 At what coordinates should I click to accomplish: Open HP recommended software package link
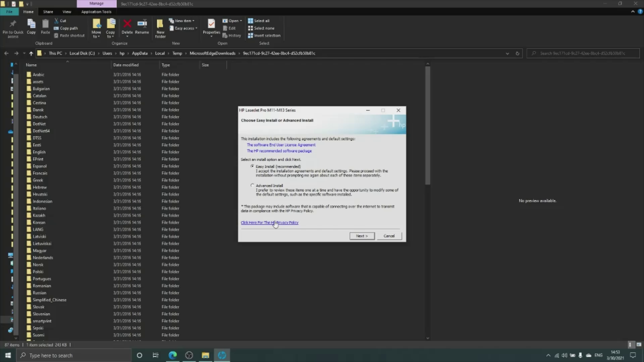279,151
